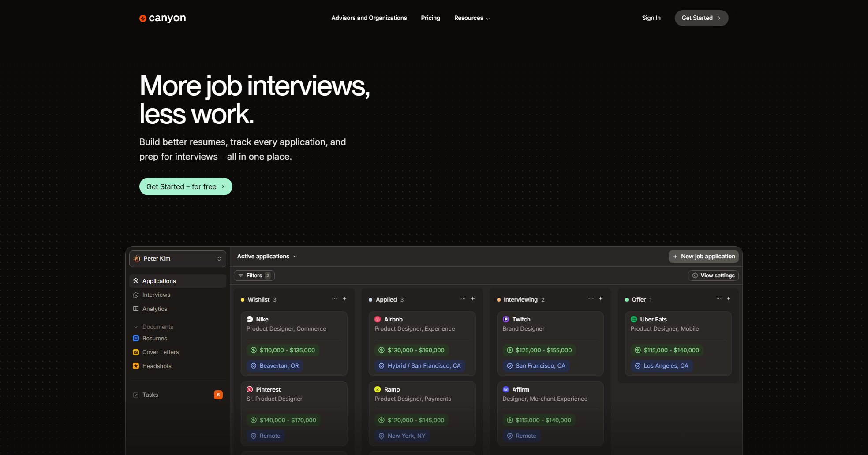Screen dimensions: 868x455
Task: Open Interviews in the sidebar
Action: [178, 295]
